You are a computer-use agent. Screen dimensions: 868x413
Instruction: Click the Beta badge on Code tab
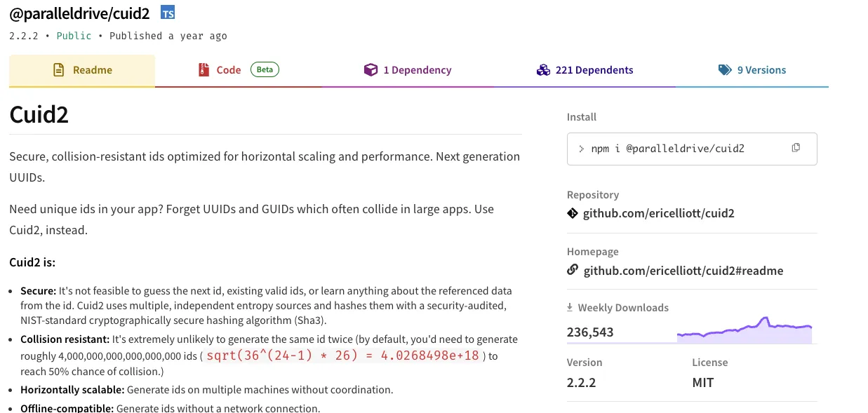point(265,69)
